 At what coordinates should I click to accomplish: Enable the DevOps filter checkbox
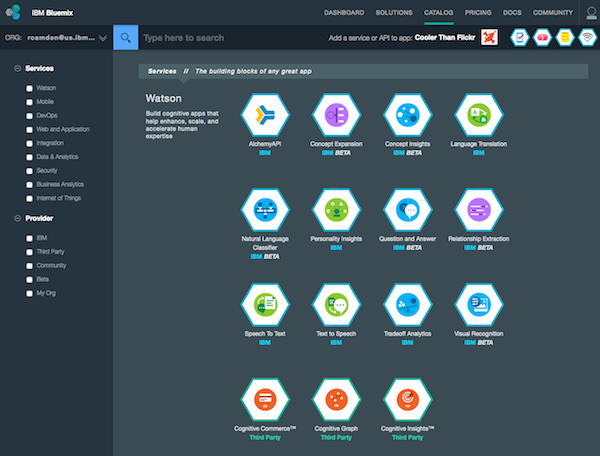point(29,116)
